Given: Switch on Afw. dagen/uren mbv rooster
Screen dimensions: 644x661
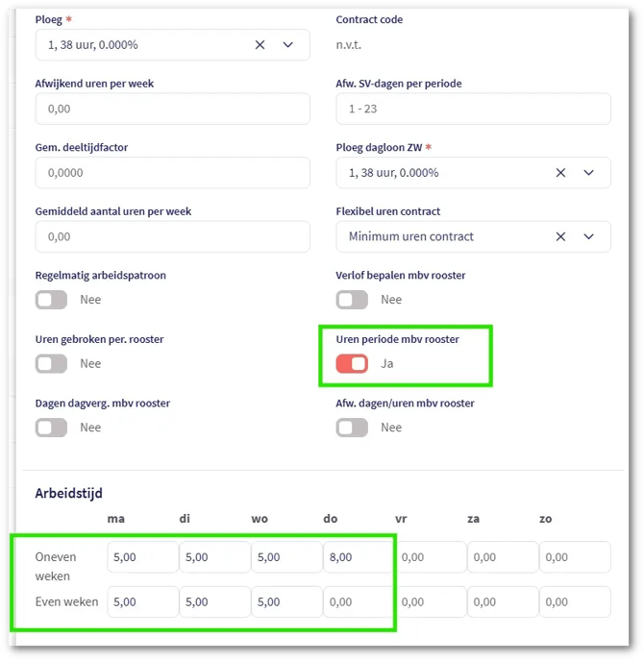Looking at the screenshot, I should pos(352,428).
